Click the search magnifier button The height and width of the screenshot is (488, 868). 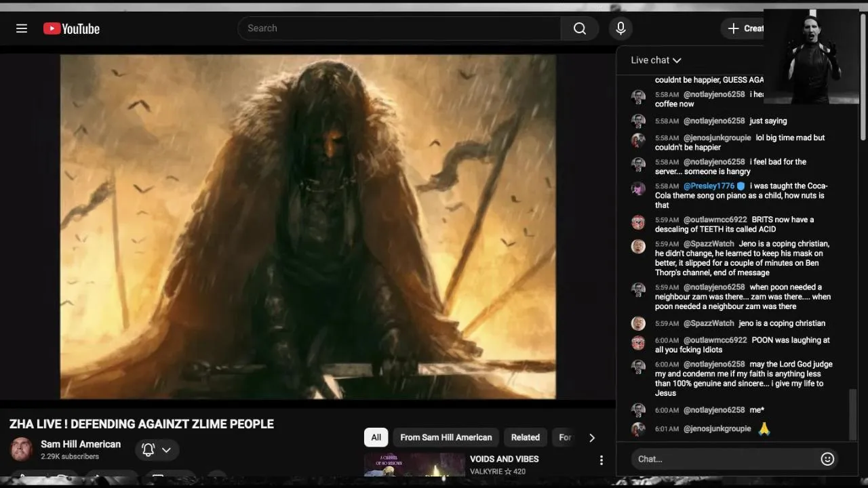tap(580, 28)
